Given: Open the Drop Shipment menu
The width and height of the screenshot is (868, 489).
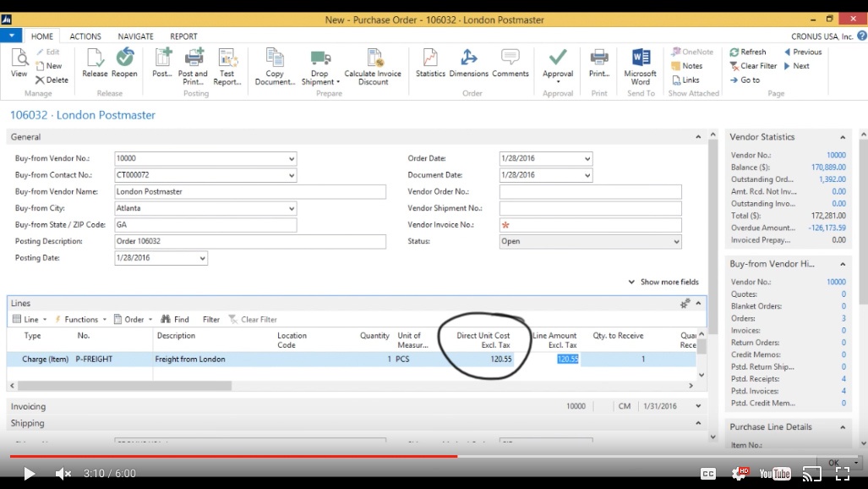Looking at the screenshot, I should point(320,67).
